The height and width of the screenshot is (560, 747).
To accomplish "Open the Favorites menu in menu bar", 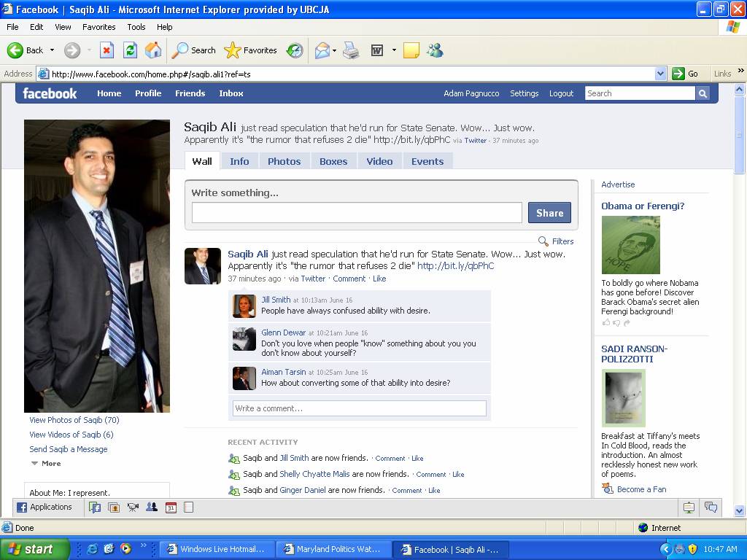I will [98, 27].
